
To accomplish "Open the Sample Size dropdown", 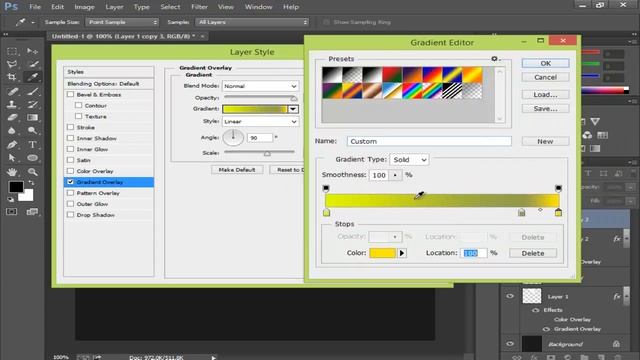I will tap(122, 22).
